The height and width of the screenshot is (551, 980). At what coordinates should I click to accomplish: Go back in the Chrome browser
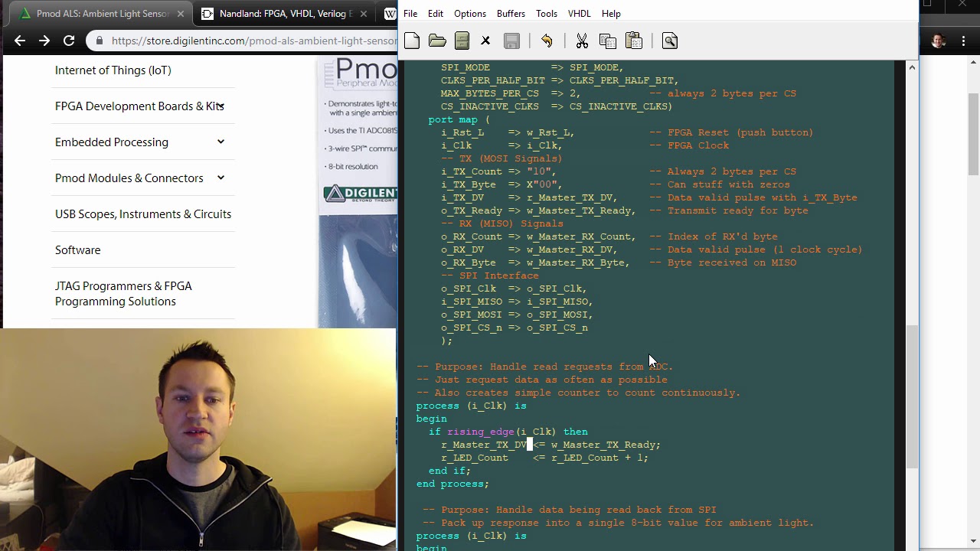[20, 41]
